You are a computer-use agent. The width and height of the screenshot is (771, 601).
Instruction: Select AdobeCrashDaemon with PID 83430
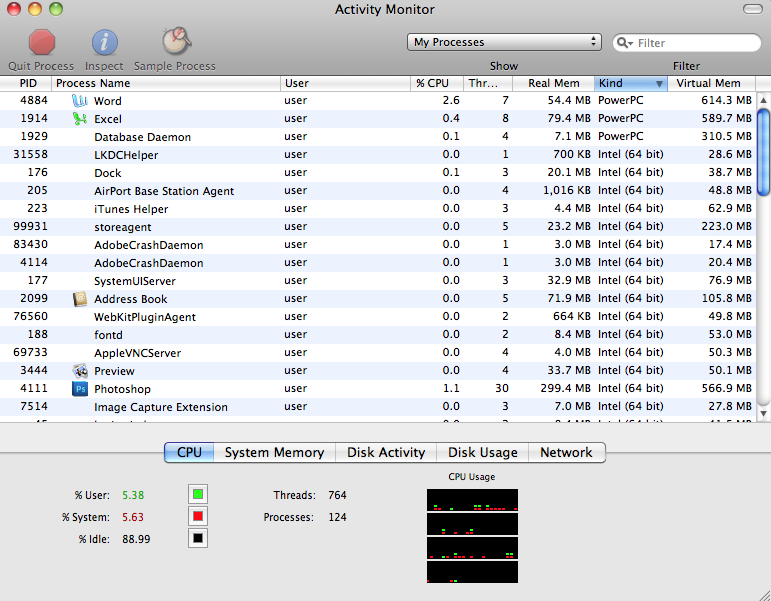[378, 244]
